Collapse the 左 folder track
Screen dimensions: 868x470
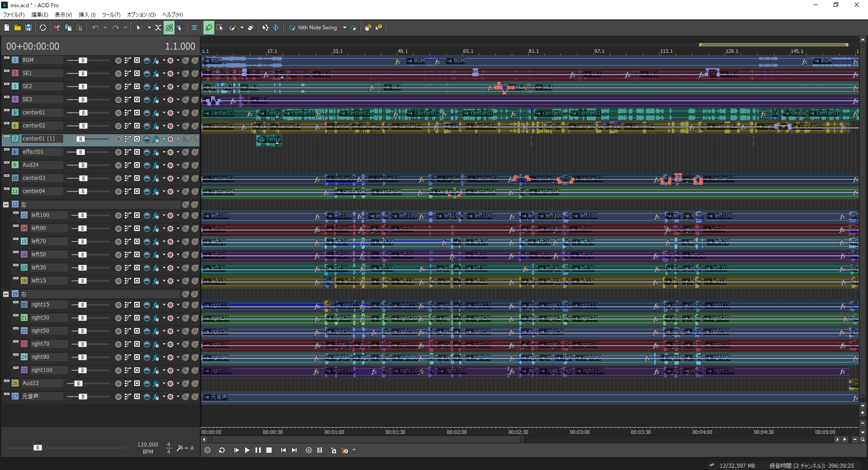point(6,205)
